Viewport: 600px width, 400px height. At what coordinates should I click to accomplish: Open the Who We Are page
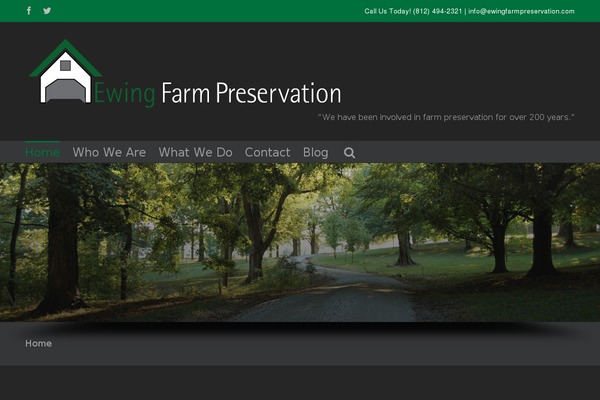tap(109, 152)
